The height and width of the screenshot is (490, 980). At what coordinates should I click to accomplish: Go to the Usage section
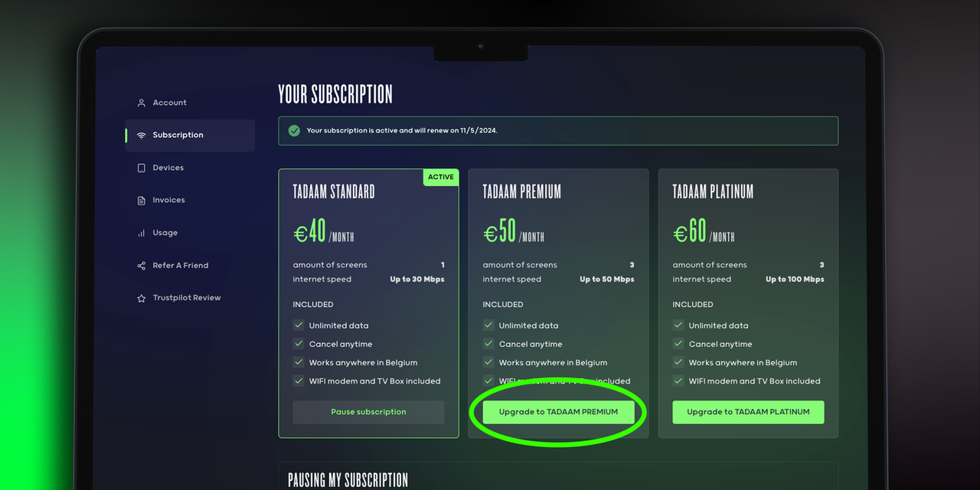click(x=165, y=233)
